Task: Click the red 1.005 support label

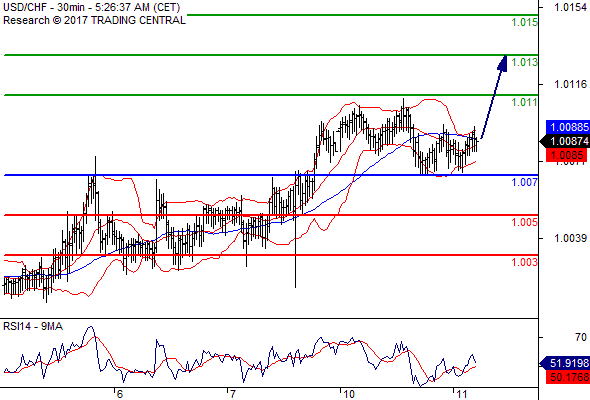Action: coord(525,222)
